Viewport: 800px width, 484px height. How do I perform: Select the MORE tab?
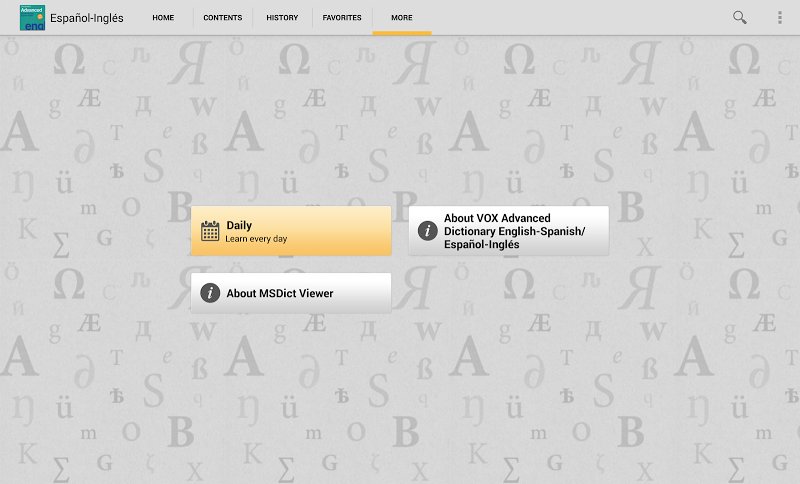pos(402,17)
